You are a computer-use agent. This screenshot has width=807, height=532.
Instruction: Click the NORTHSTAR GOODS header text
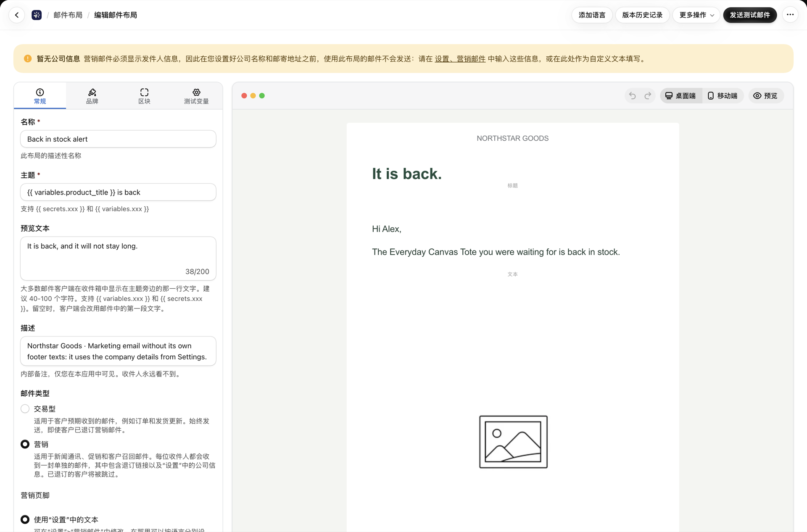(x=512, y=138)
